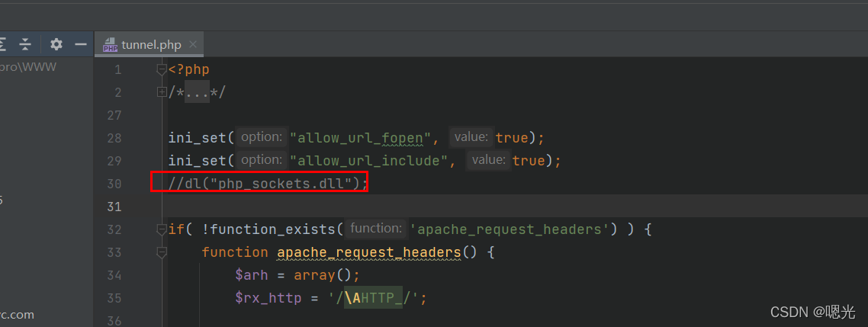Close the tunnel.php tab
The width and height of the screenshot is (868, 327).
193,44
